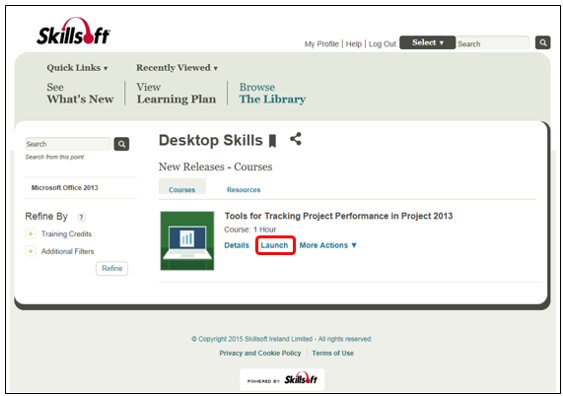Click the Help link

point(354,44)
